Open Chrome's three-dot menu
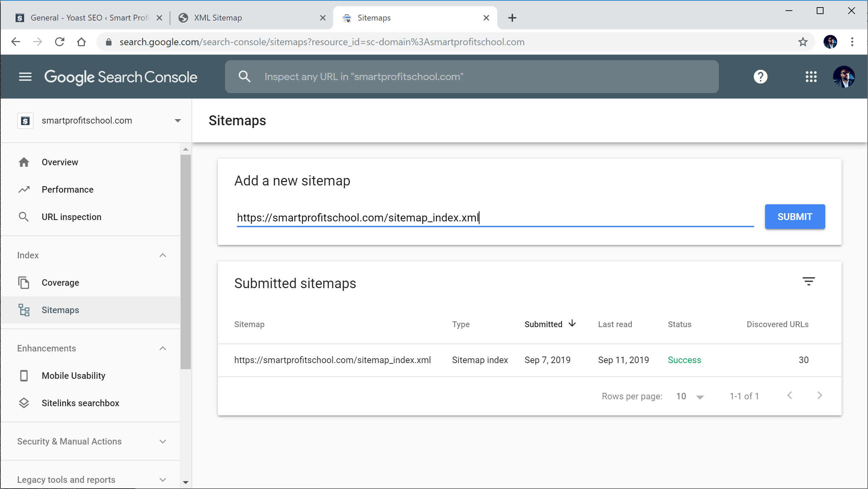This screenshot has width=868, height=489. (852, 42)
